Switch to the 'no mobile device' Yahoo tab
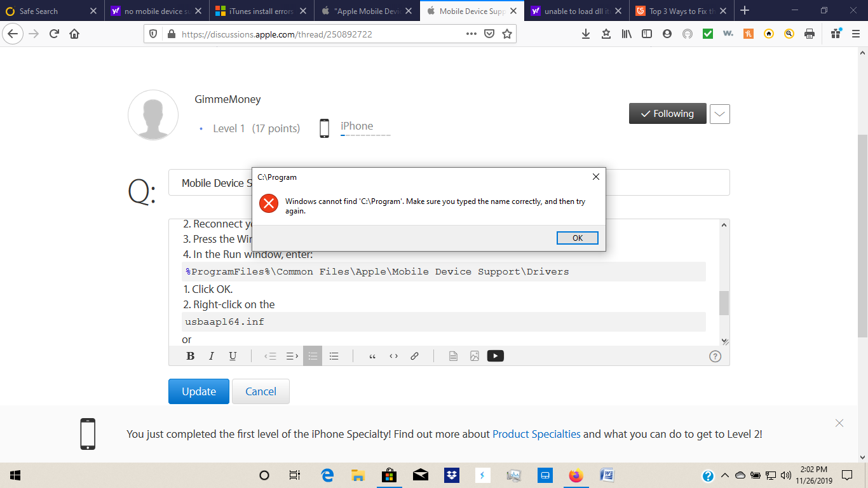 156,11
